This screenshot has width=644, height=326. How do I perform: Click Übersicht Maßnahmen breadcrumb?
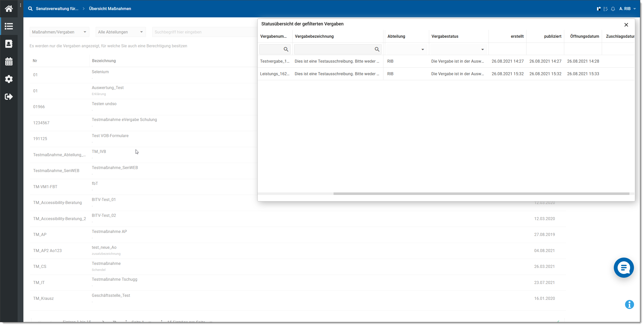[x=110, y=9]
